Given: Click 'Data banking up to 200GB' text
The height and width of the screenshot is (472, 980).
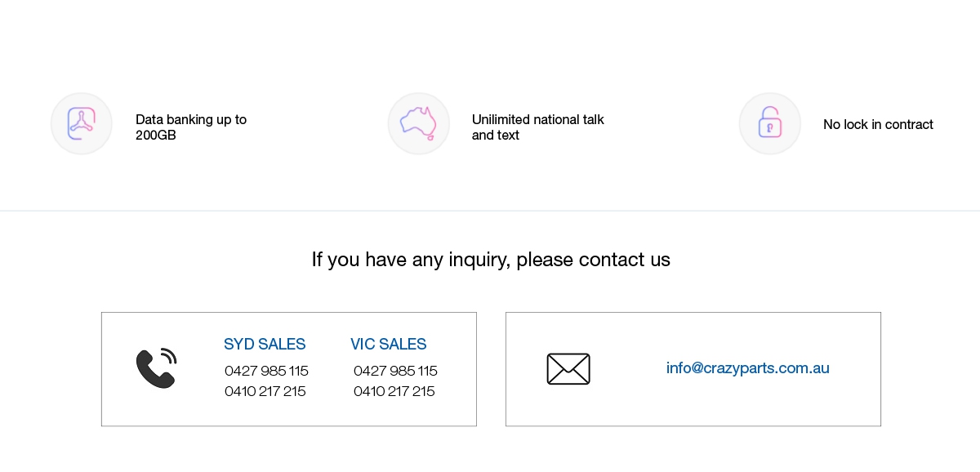Looking at the screenshot, I should pyautogui.click(x=191, y=127).
